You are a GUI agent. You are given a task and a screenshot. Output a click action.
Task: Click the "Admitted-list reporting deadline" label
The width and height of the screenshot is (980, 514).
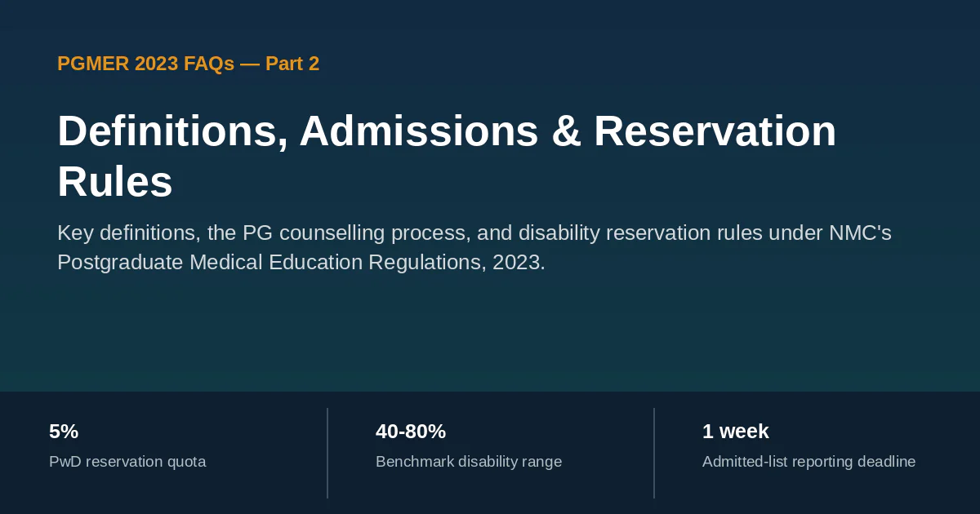click(x=808, y=462)
